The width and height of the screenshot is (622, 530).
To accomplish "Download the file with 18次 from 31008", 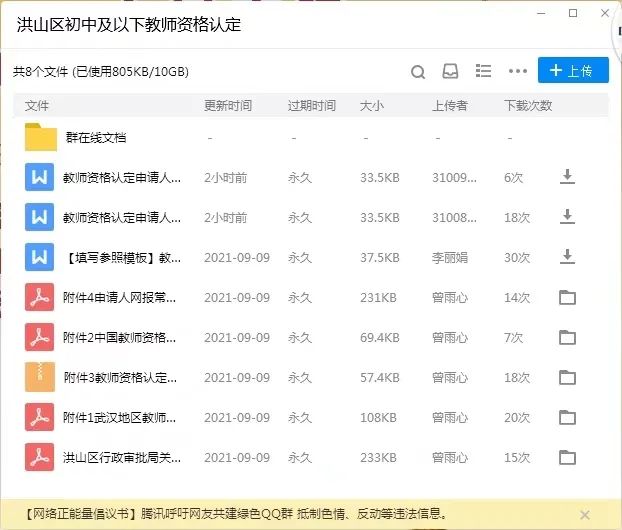I will [x=567, y=217].
